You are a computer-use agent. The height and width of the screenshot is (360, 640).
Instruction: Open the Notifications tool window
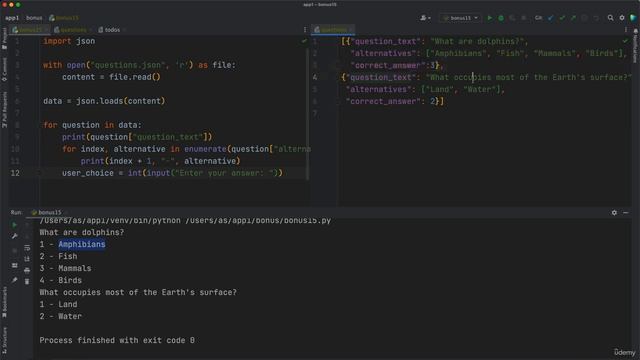(x=635, y=46)
